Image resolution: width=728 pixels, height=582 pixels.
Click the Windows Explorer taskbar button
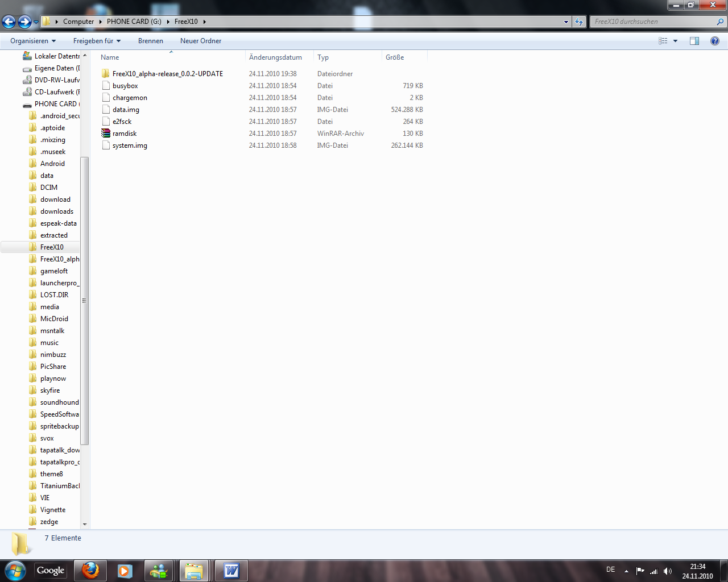pos(194,571)
